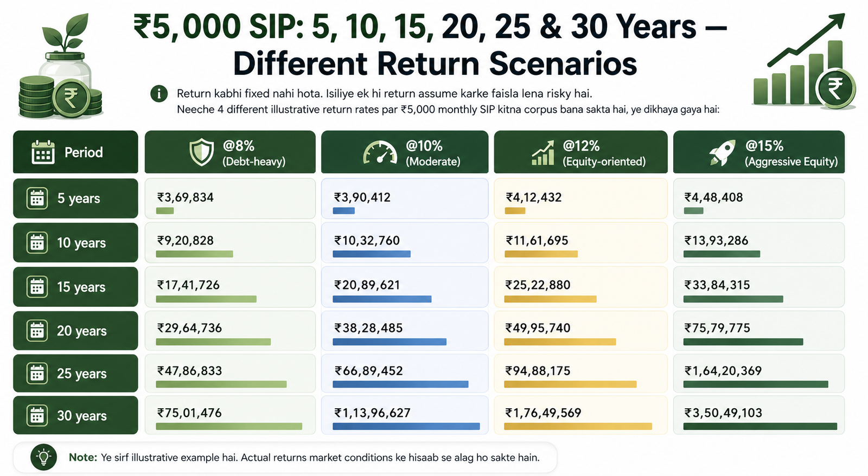Click the green bar under ₹75,01,476
This screenshot has width=868, height=476.
coord(229,427)
